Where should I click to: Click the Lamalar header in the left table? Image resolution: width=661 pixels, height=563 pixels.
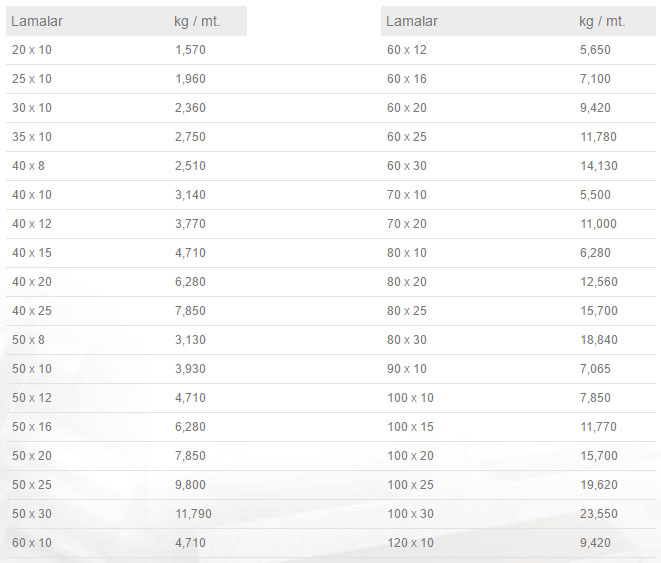pyautogui.click(x=37, y=21)
